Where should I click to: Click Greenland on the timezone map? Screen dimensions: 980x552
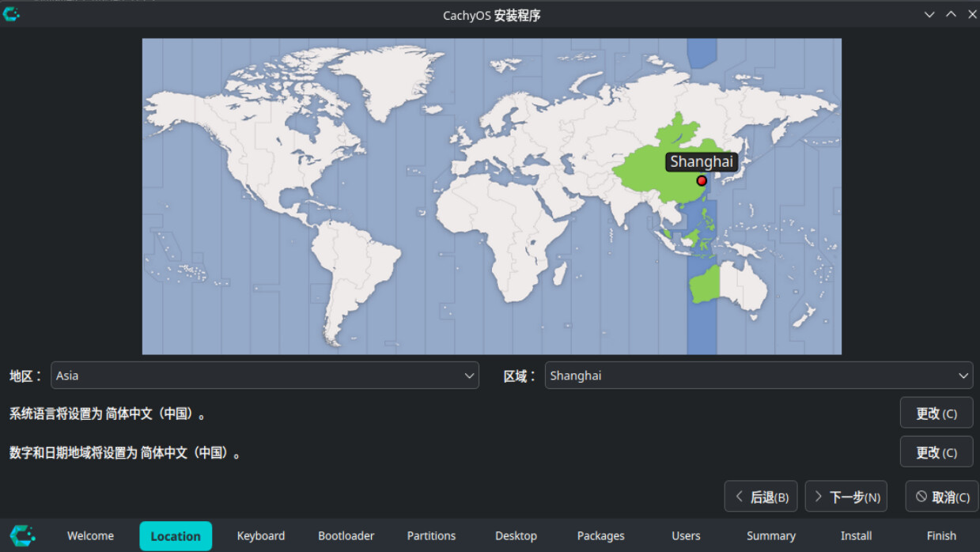pos(387,84)
